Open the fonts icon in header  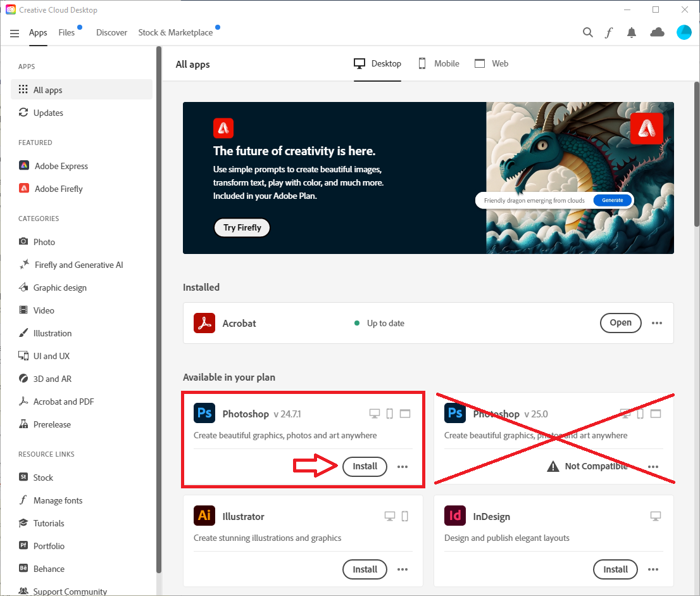(608, 32)
